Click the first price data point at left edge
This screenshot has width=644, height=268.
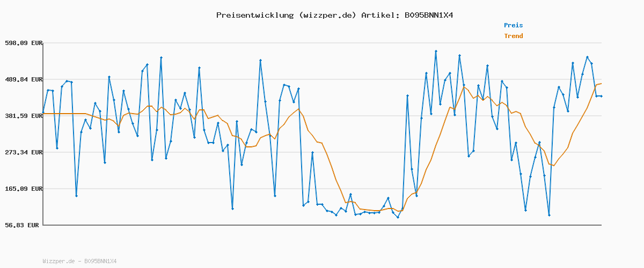click(43, 112)
